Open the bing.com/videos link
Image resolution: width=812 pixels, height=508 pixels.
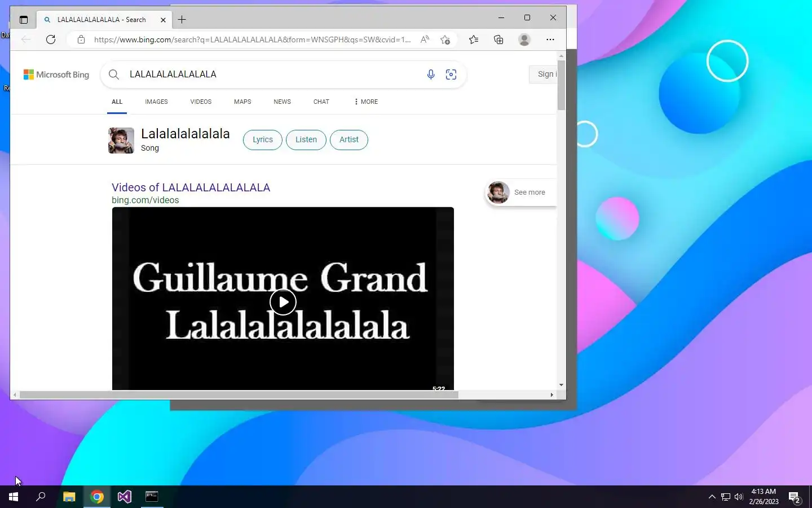click(145, 200)
